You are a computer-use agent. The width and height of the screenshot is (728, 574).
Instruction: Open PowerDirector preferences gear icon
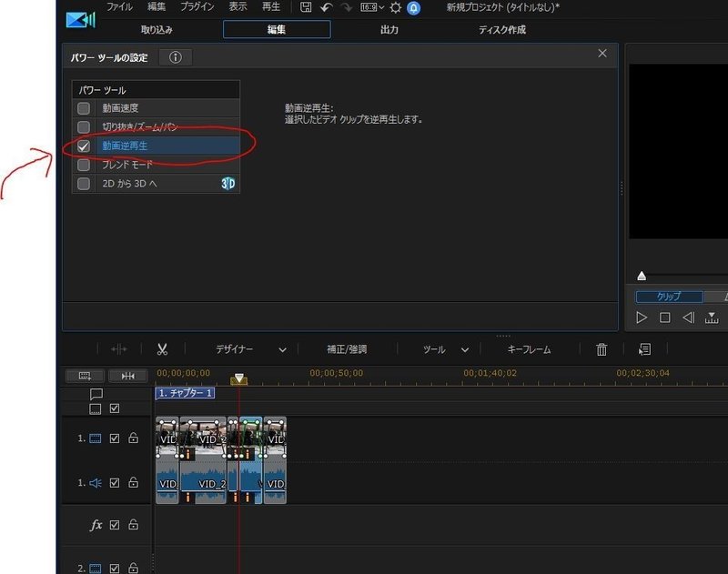coord(395,6)
